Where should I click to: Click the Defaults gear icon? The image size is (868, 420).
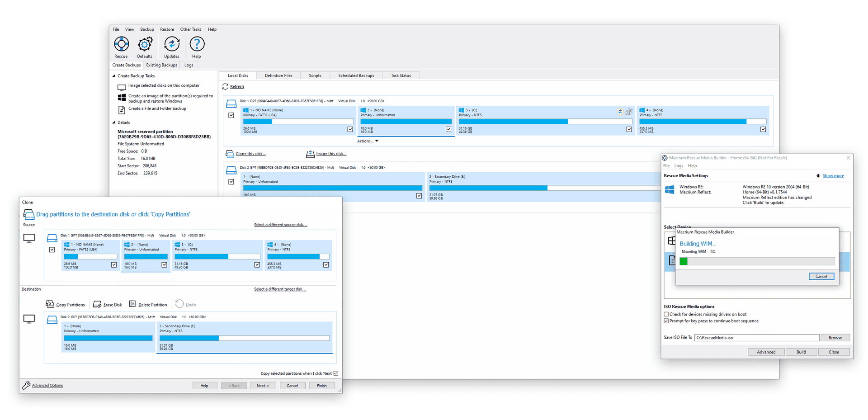pos(145,45)
